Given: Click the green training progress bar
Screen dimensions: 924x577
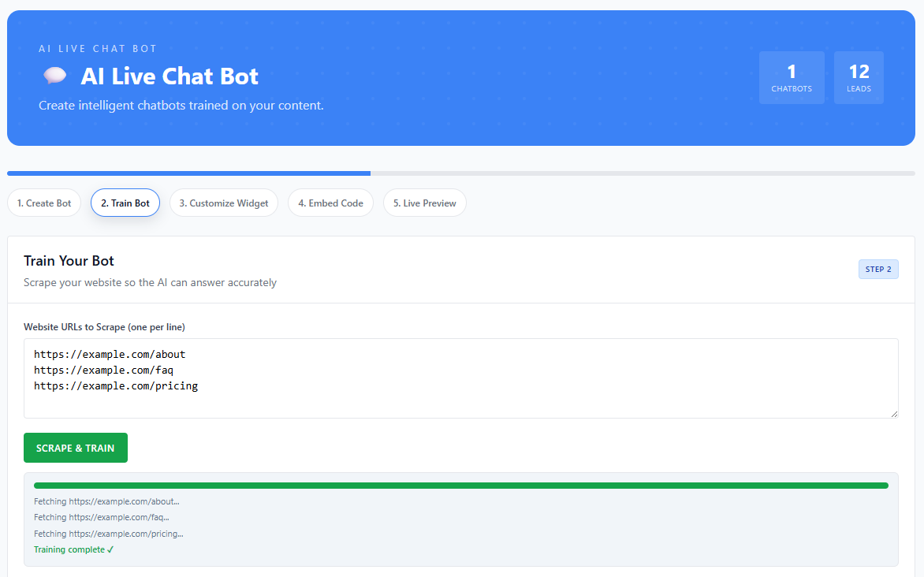Looking at the screenshot, I should (460, 485).
